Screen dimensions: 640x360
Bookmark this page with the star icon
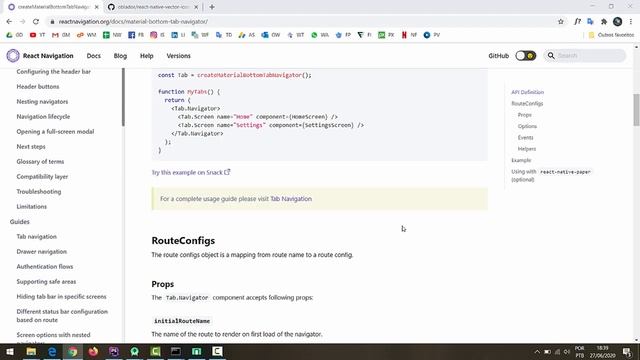click(561, 21)
